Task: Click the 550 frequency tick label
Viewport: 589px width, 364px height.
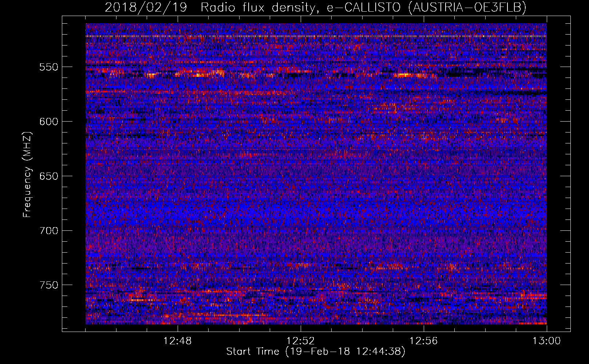Action: (49, 67)
